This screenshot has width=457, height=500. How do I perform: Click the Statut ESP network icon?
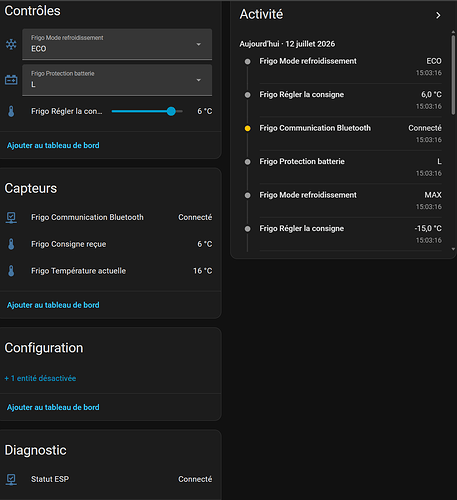(11, 479)
